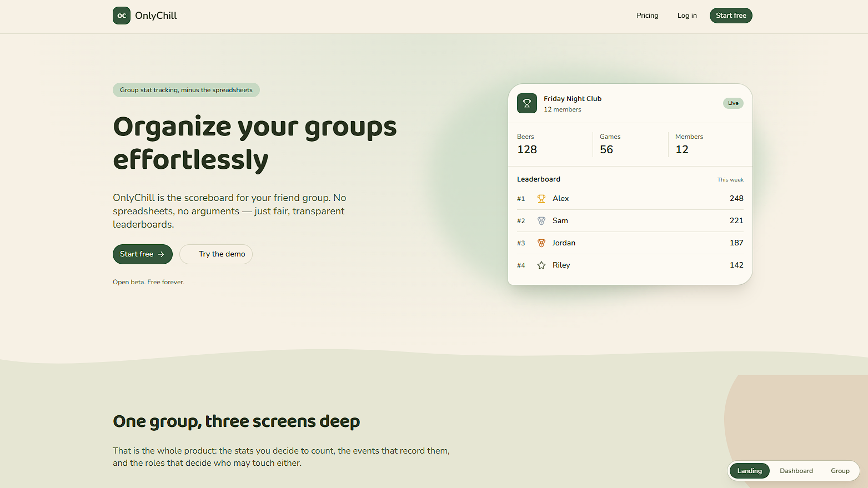Select Alex's leaderboard score 248
The height and width of the screenshot is (488, 868).
[x=736, y=199]
